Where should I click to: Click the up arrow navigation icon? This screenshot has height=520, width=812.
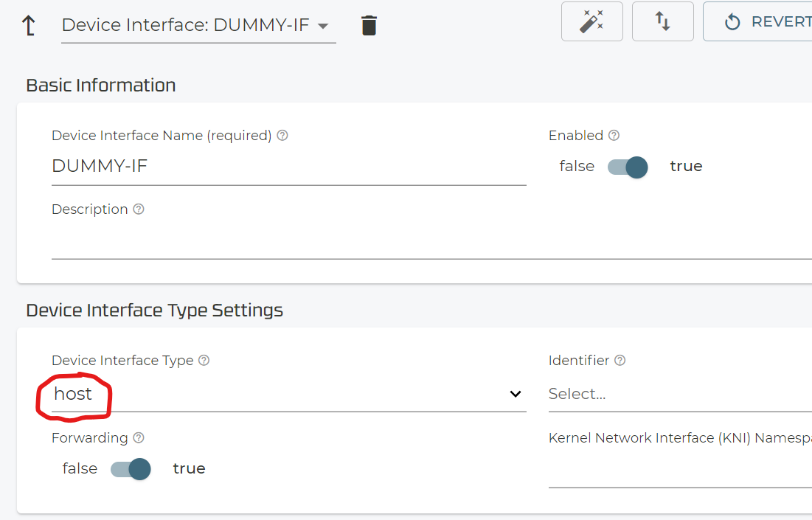pyautogui.click(x=29, y=25)
